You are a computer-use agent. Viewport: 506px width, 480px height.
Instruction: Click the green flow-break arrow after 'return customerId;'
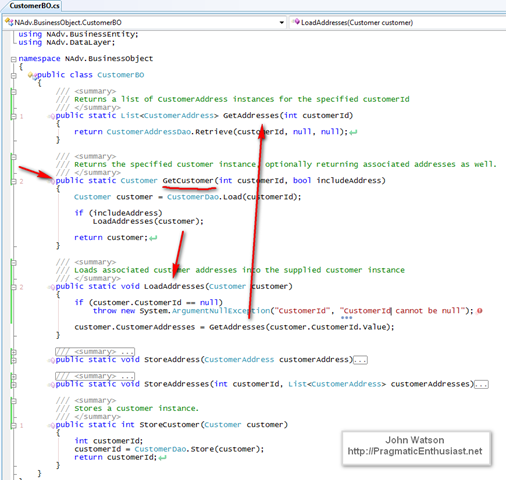point(162,458)
